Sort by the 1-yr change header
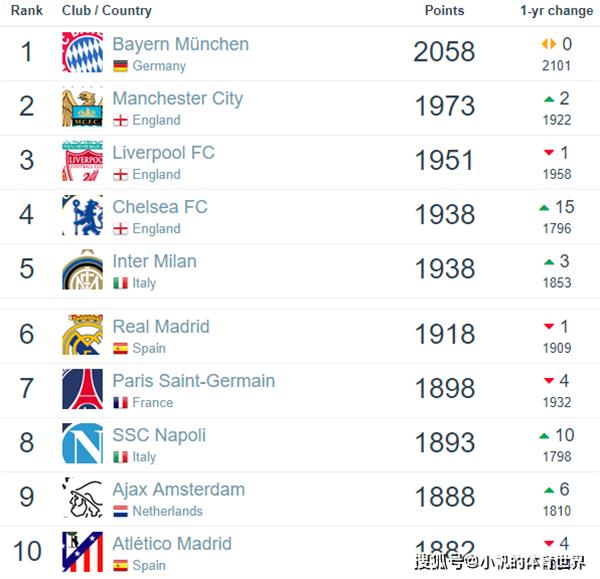Screen dimensions: 600x579 pos(556,10)
